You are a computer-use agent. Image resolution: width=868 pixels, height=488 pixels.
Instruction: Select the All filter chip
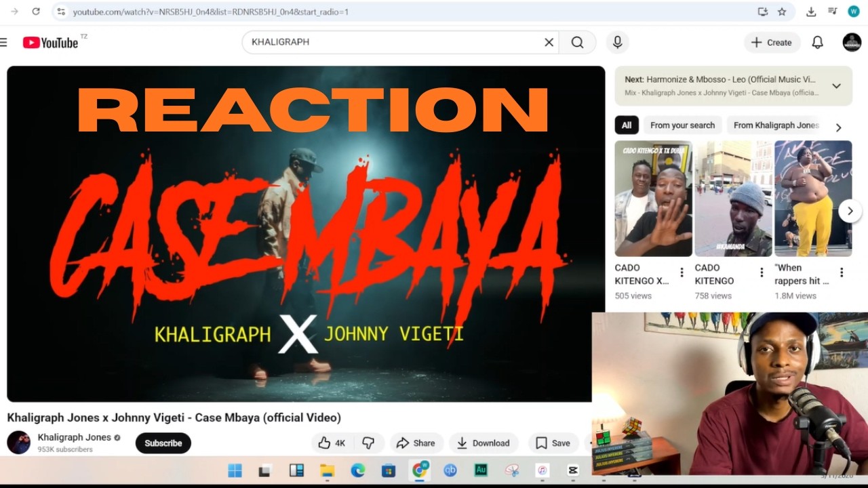click(627, 125)
